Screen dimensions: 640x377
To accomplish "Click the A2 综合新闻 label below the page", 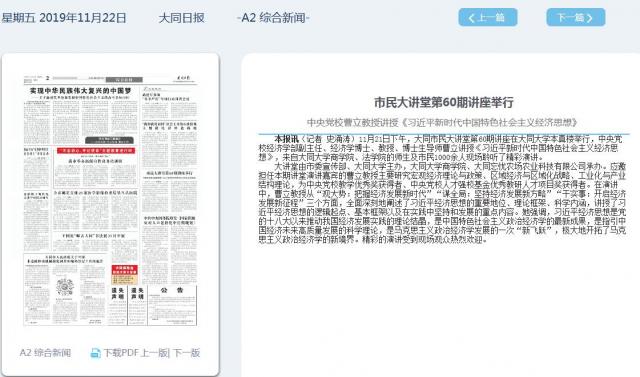I will 45,353.
